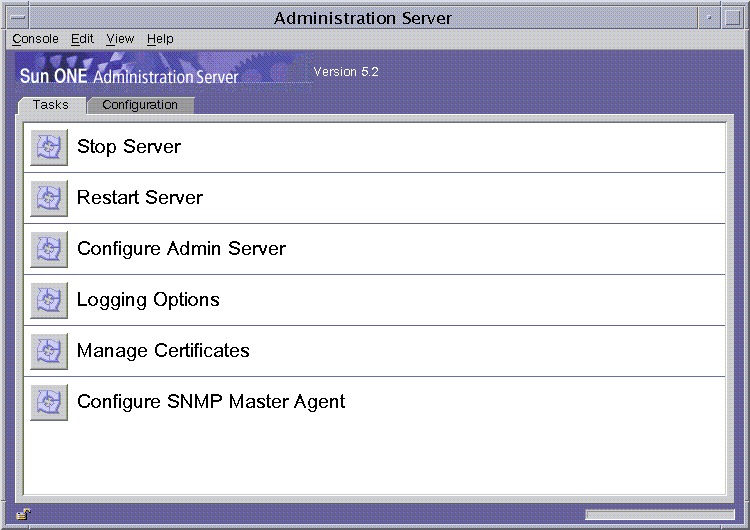750x530 pixels.
Task: Click the Configure Admin Server icon
Action: 49,249
